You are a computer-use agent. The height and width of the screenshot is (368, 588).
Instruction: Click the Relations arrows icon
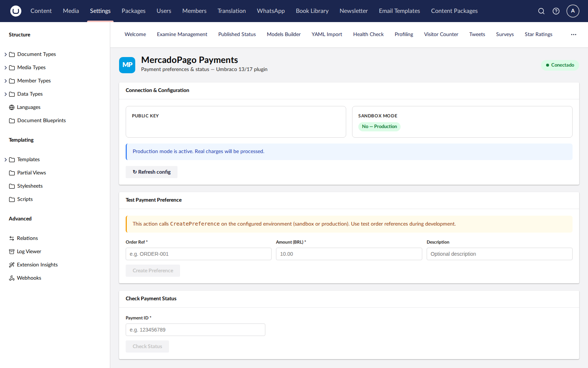(12, 238)
